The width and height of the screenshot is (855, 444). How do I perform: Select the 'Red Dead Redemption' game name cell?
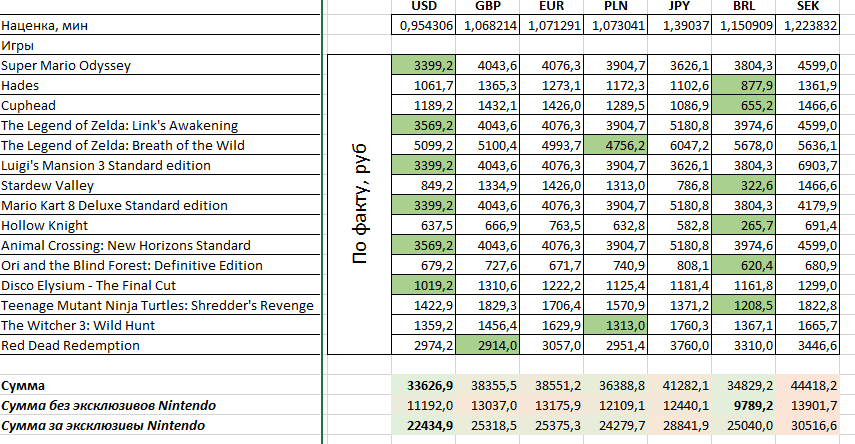160,345
